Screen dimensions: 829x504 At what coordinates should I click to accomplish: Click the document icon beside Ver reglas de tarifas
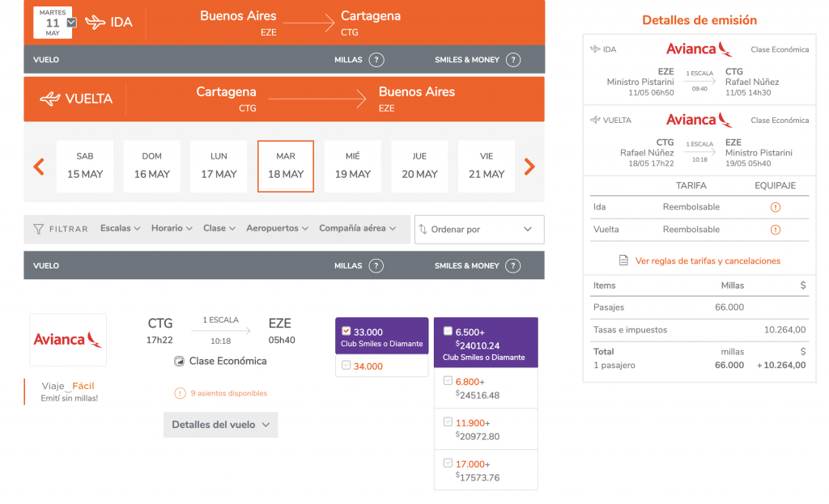tap(624, 260)
